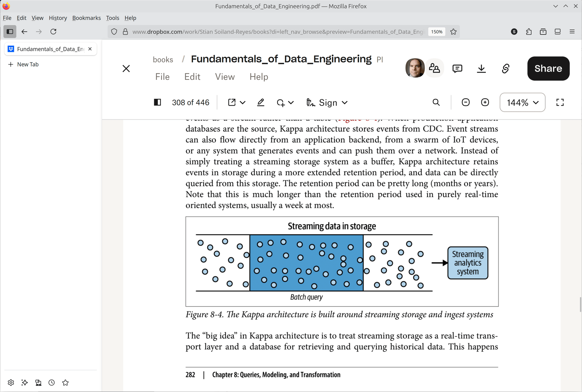This screenshot has width=582, height=392.
Task: Enter fullscreen preview mode
Action: coord(560,102)
